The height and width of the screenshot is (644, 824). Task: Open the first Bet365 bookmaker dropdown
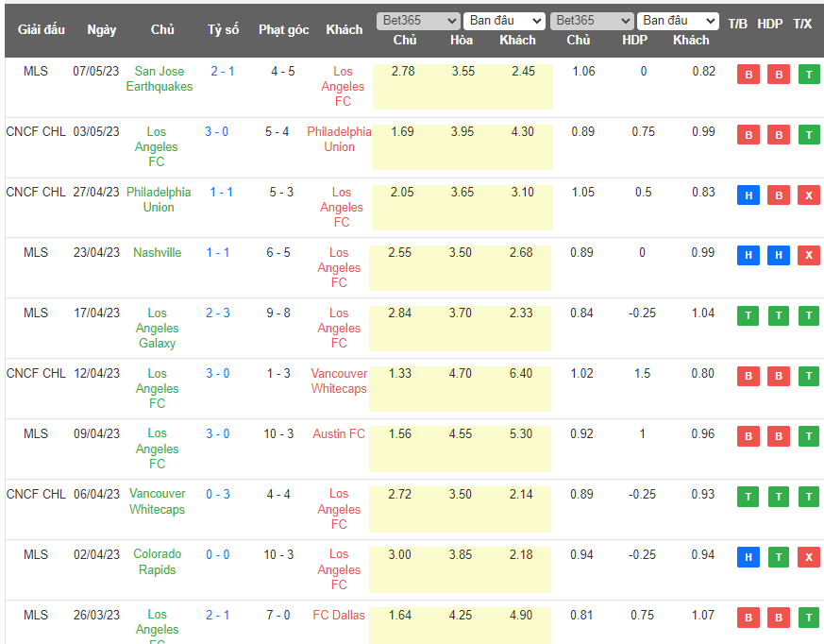point(417,21)
